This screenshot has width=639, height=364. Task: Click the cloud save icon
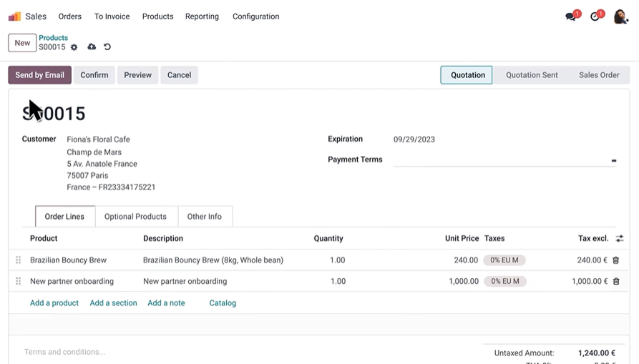pyautogui.click(x=92, y=47)
